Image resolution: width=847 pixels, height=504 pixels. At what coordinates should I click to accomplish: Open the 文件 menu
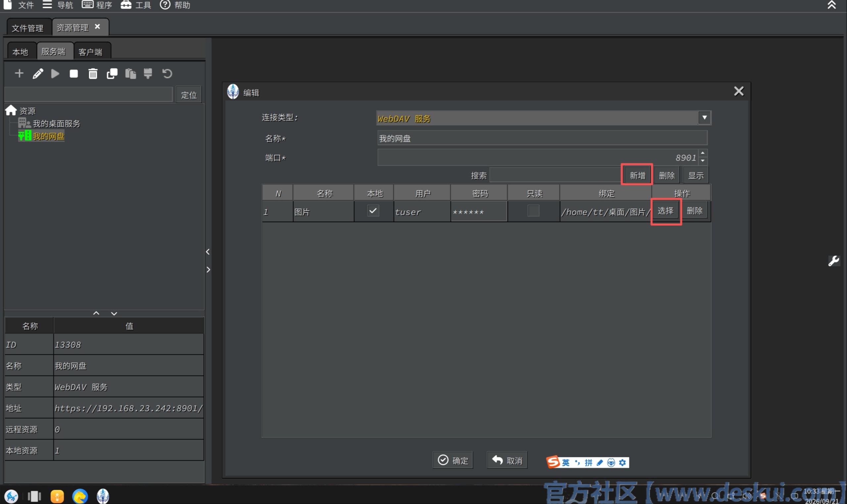[19, 5]
